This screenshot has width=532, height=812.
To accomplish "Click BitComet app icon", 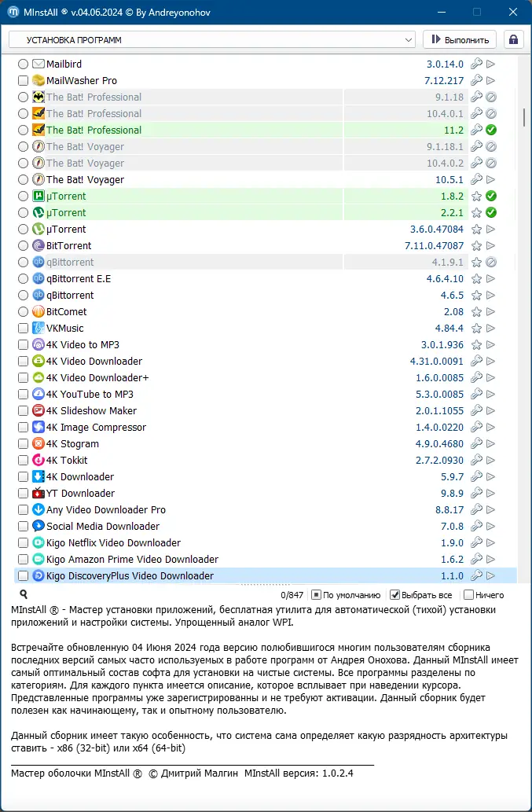I will pos(38,312).
